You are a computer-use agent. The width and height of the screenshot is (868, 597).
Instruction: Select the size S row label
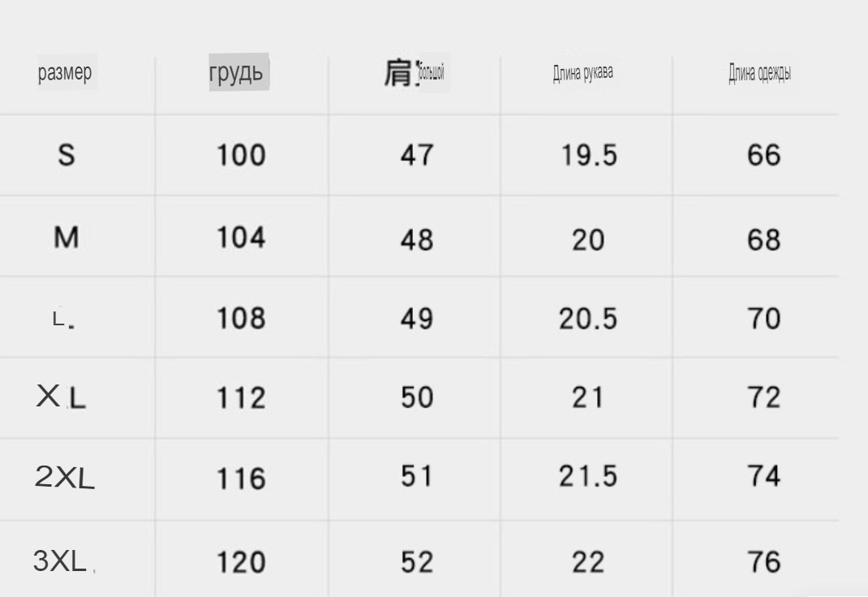click(67, 154)
